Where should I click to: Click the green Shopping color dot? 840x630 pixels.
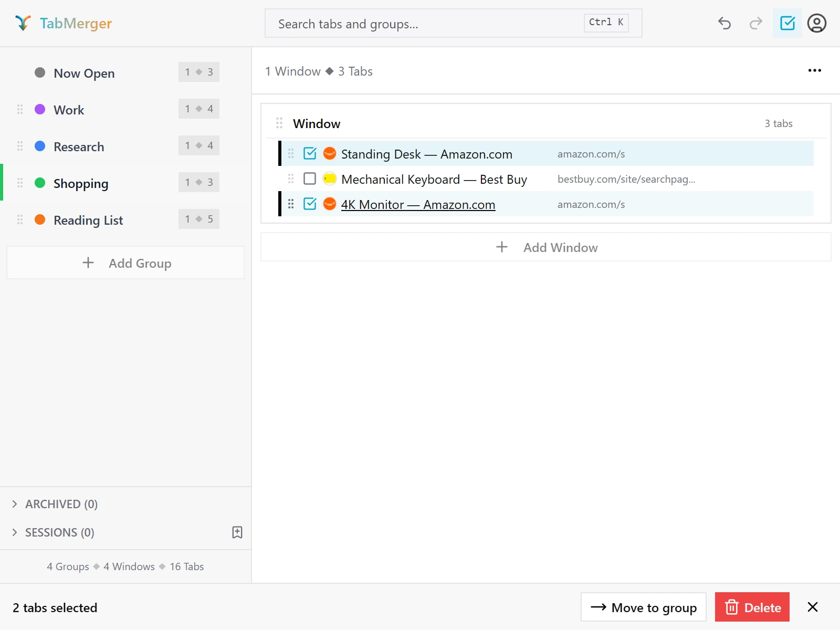pos(40,183)
